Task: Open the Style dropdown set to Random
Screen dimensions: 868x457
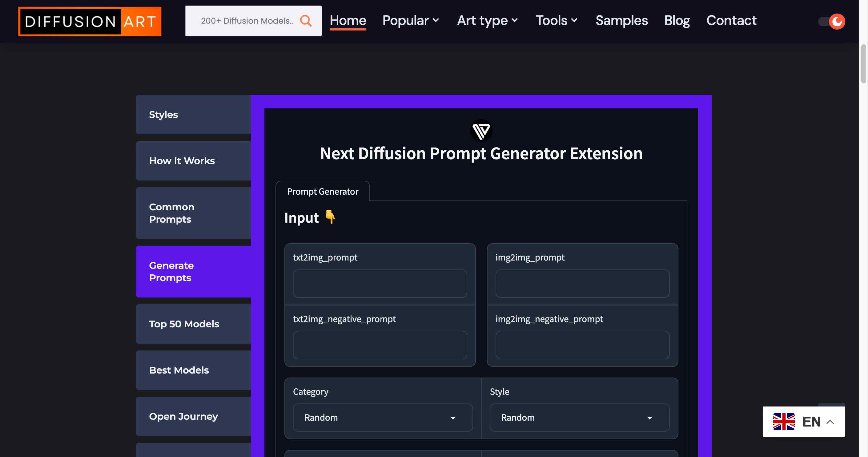Action: coord(580,417)
